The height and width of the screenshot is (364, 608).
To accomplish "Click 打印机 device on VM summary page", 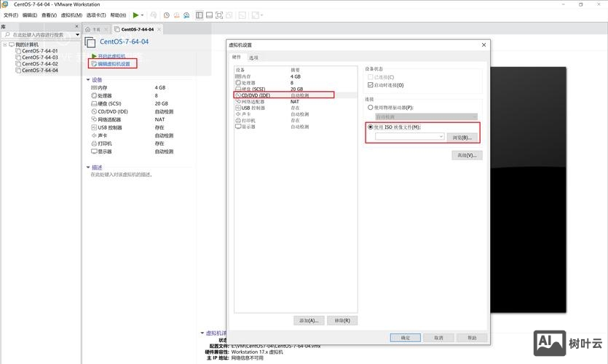I will pos(105,143).
